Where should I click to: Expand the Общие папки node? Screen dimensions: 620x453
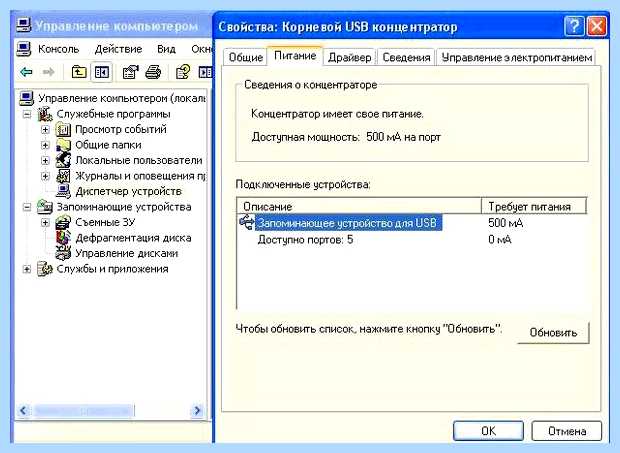pos(45,145)
